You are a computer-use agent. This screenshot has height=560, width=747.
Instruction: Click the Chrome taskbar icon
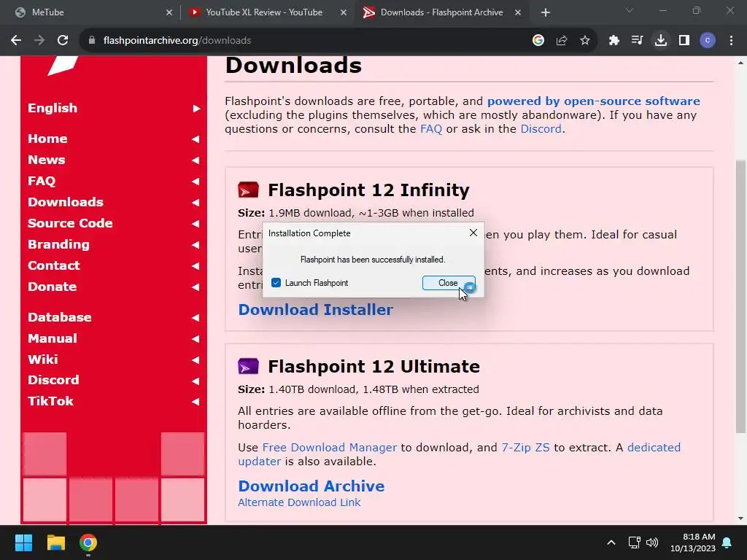(x=88, y=542)
